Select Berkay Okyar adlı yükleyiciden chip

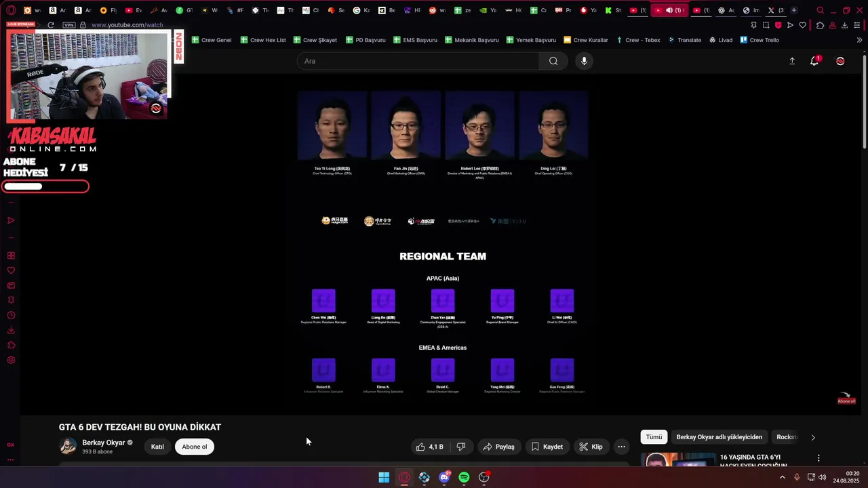(719, 437)
